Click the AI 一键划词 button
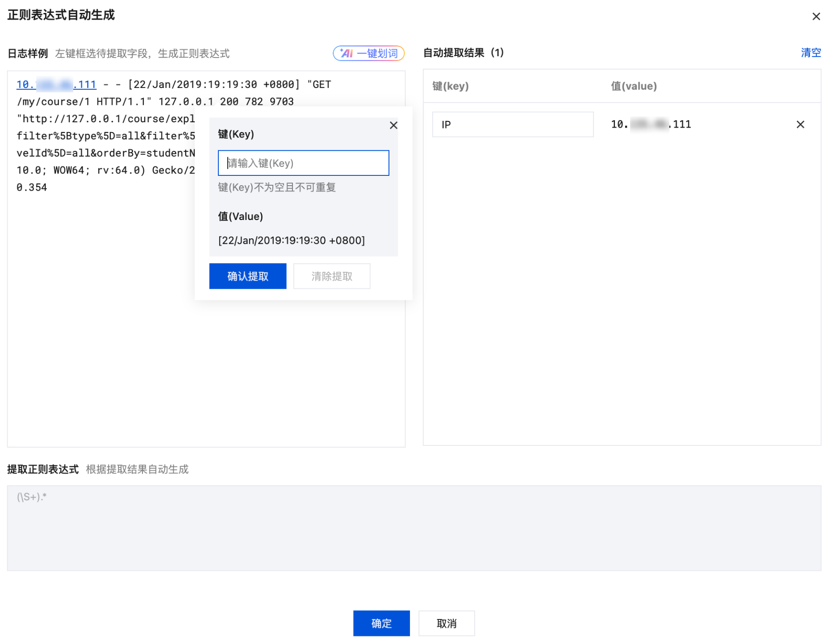Image resolution: width=827 pixels, height=644 pixels. click(368, 54)
